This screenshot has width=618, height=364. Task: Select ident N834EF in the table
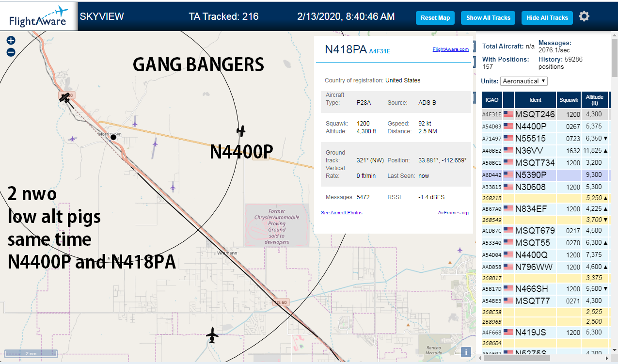click(x=531, y=209)
